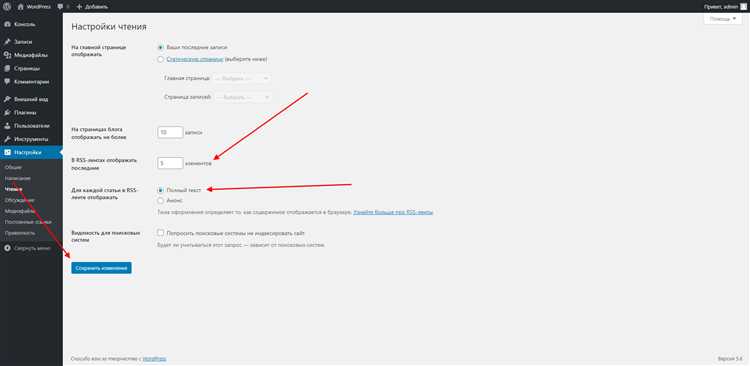
Task: Open Страницы pages menu
Action: [31, 68]
